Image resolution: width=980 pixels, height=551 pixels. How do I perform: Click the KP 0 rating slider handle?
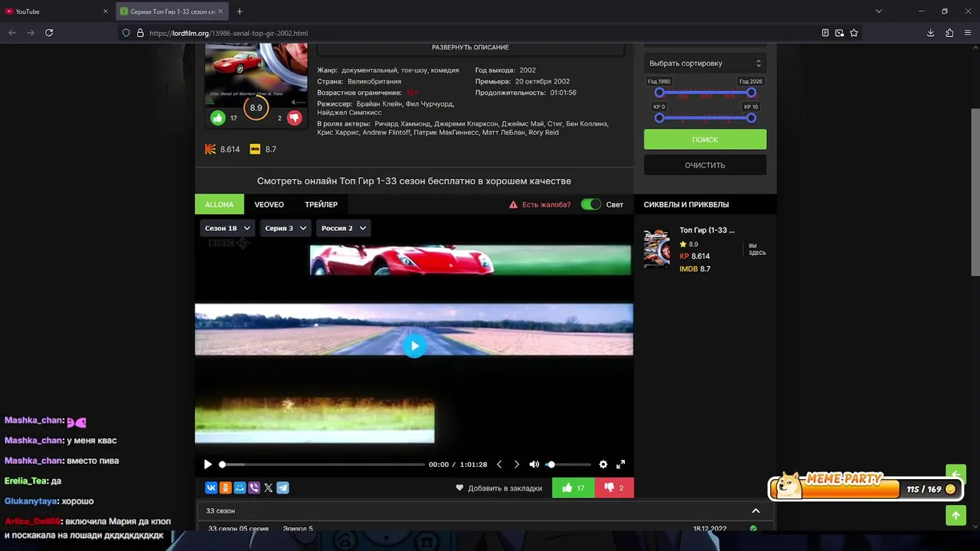coord(659,118)
